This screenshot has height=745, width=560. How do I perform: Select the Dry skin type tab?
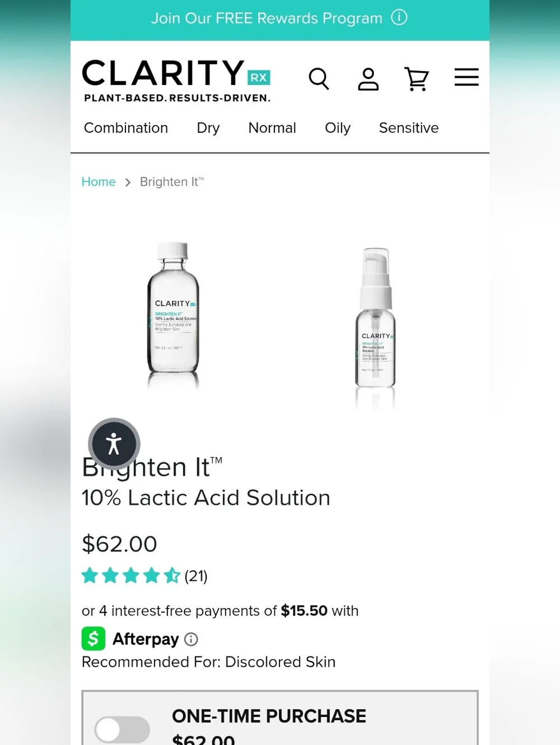pyautogui.click(x=208, y=128)
